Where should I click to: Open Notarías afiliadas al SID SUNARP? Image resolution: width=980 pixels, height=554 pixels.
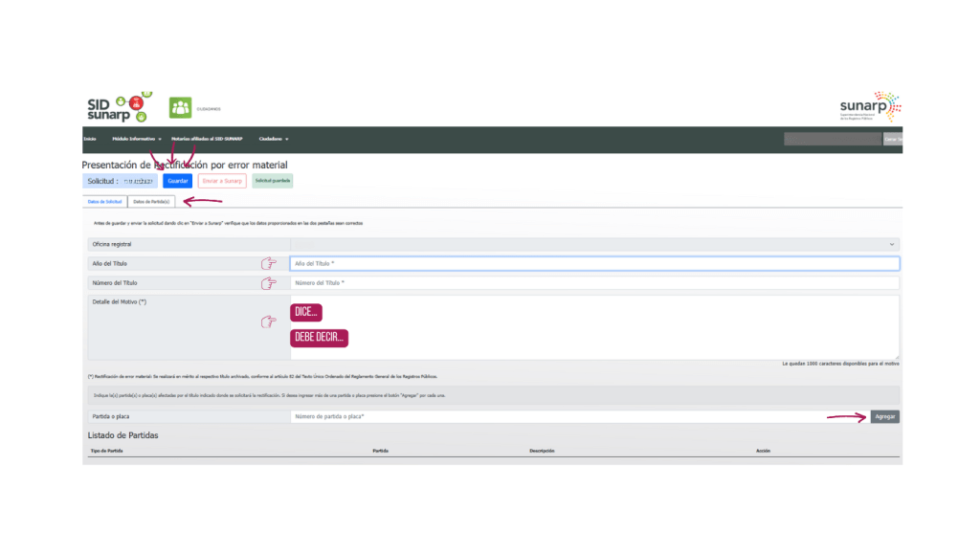(x=207, y=139)
